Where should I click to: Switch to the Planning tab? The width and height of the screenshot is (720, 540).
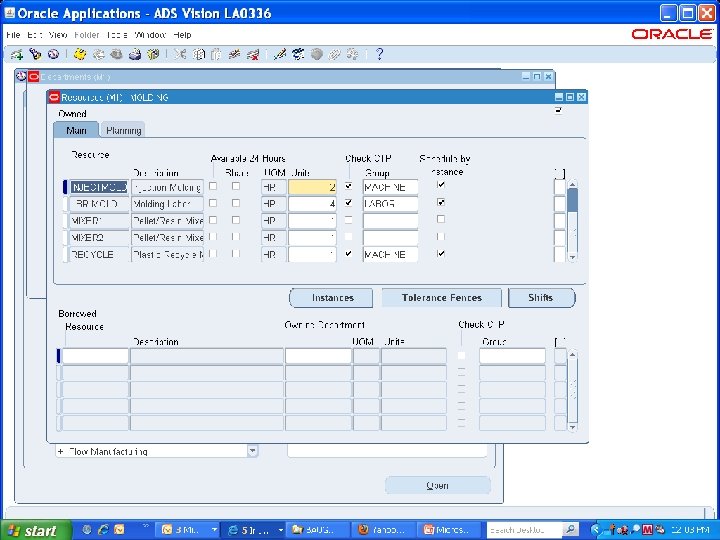tap(123, 130)
